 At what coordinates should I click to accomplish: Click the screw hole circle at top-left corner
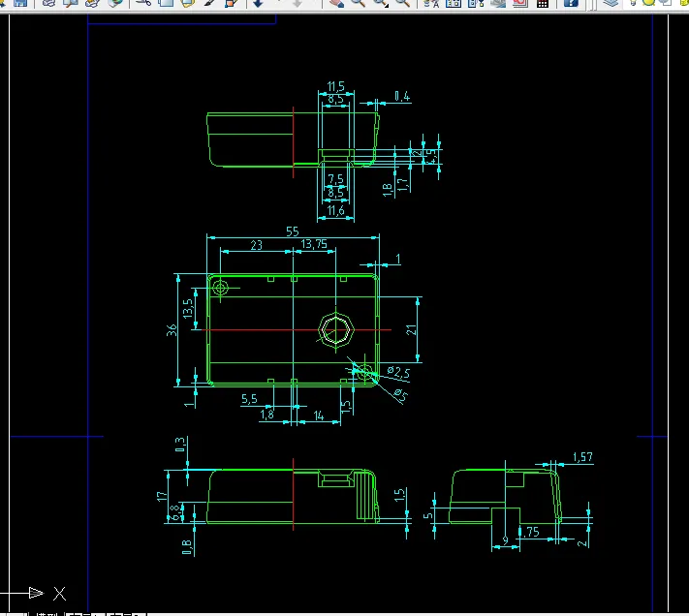tap(220, 289)
